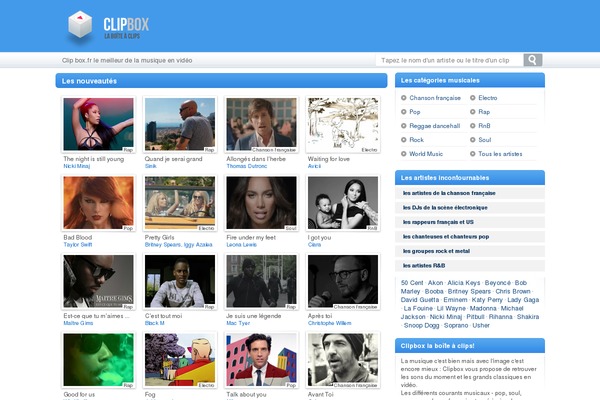Open Good for us thumbnail
The width and height of the screenshot is (600, 400).
[x=98, y=360]
